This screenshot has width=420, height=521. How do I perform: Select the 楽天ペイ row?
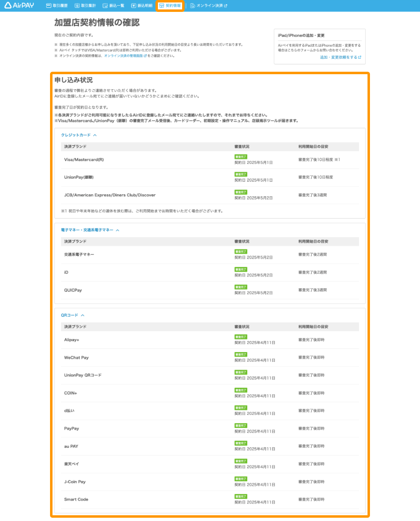click(x=71, y=464)
